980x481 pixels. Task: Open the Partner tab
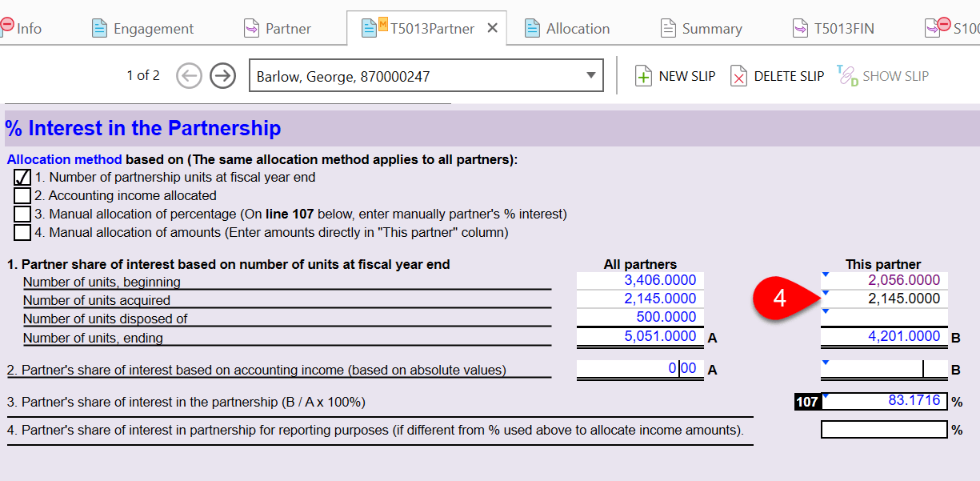coord(278,28)
